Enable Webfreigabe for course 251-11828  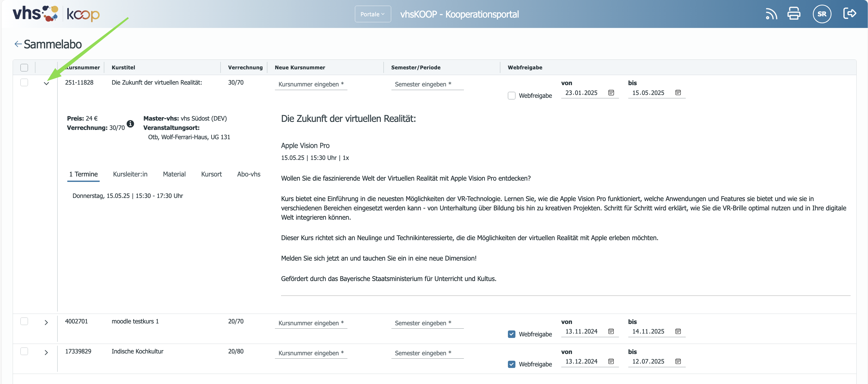[512, 96]
